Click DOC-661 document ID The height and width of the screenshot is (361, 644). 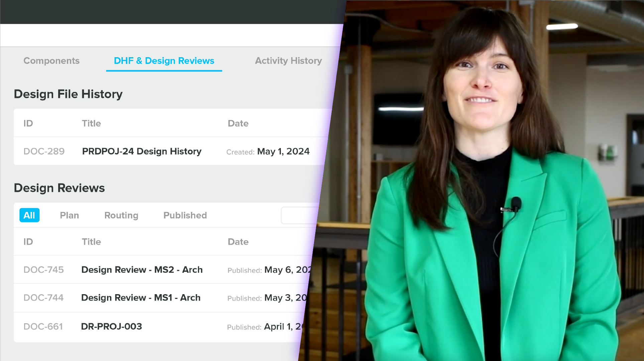pos(43,327)
